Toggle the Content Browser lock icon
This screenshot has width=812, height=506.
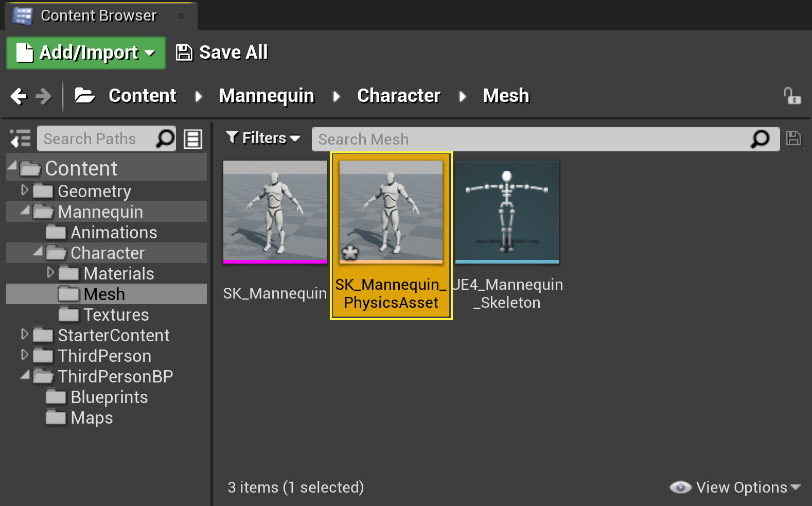click(x=792, y=96)
